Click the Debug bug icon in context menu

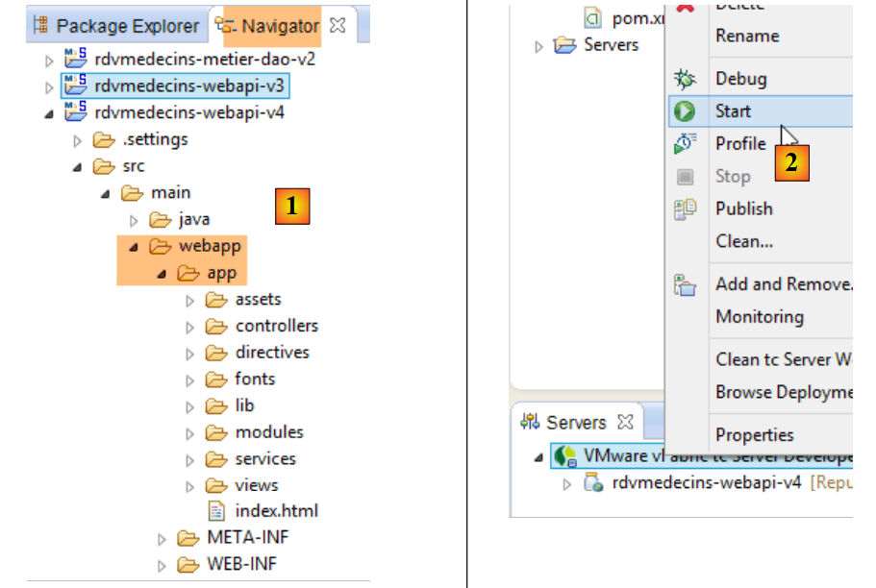685,79
